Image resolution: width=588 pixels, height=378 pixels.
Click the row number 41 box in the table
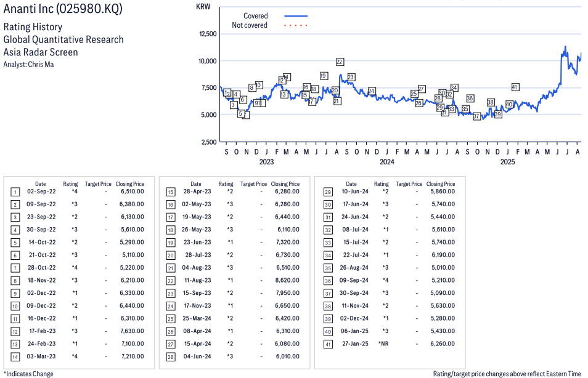tap(328, 344)
